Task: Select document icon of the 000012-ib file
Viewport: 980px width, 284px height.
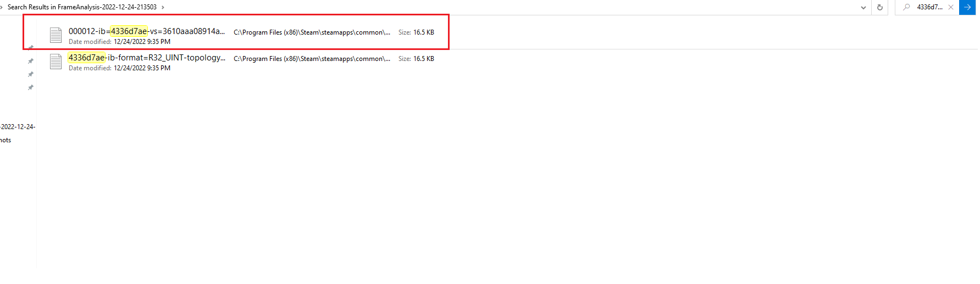Action: point(56,35)
